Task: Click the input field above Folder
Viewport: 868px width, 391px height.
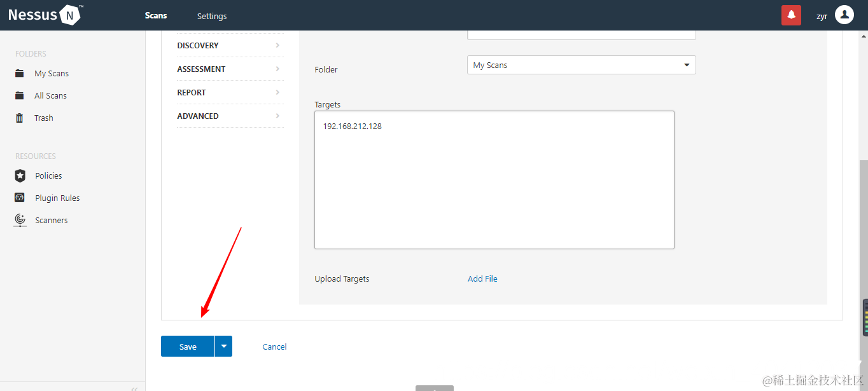Action: (x=581, y=34)
